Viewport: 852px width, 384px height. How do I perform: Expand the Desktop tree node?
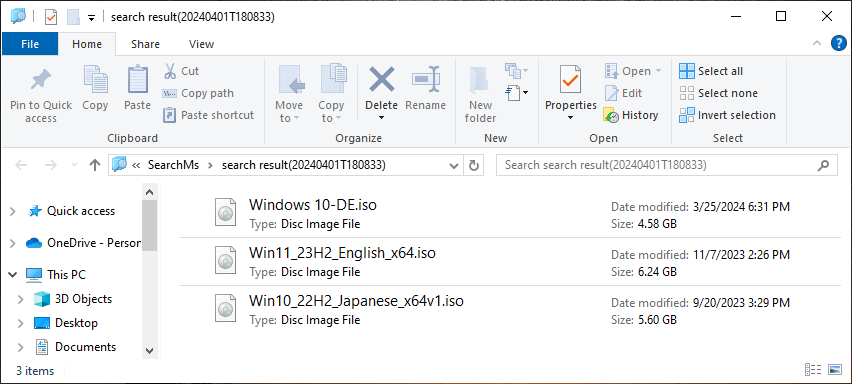[x=21, y=323]
